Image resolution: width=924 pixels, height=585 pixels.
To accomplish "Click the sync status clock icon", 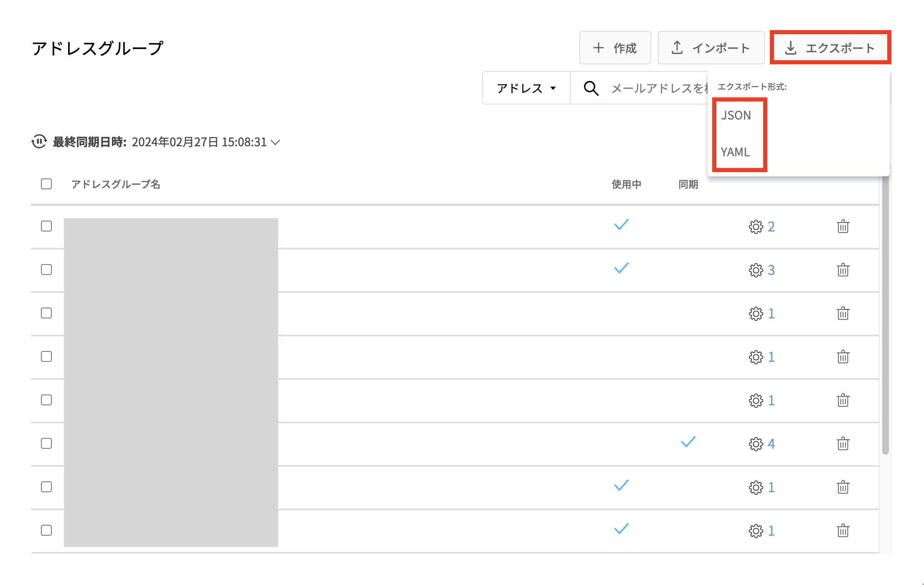I will [x=39, y=142].
